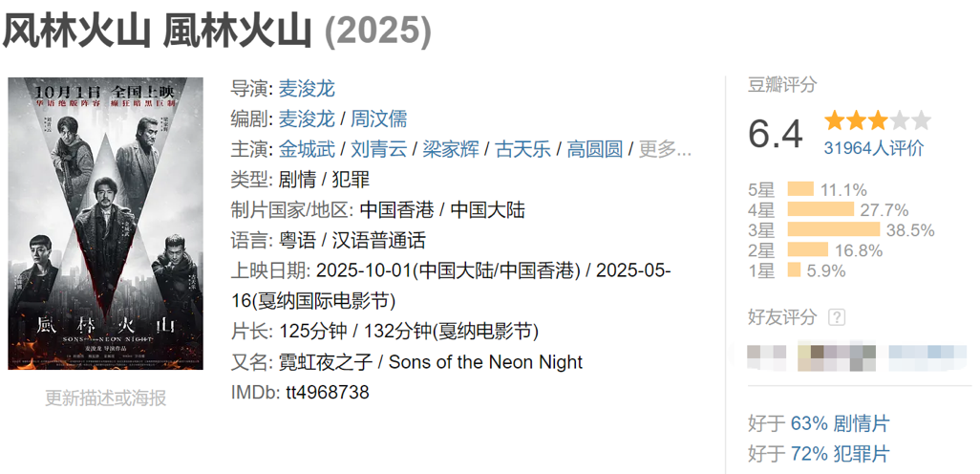Image resolution: width=980 pixels, height=474 pixels.
Task: Click the 5星 rating bar
Action: point(800,189)
